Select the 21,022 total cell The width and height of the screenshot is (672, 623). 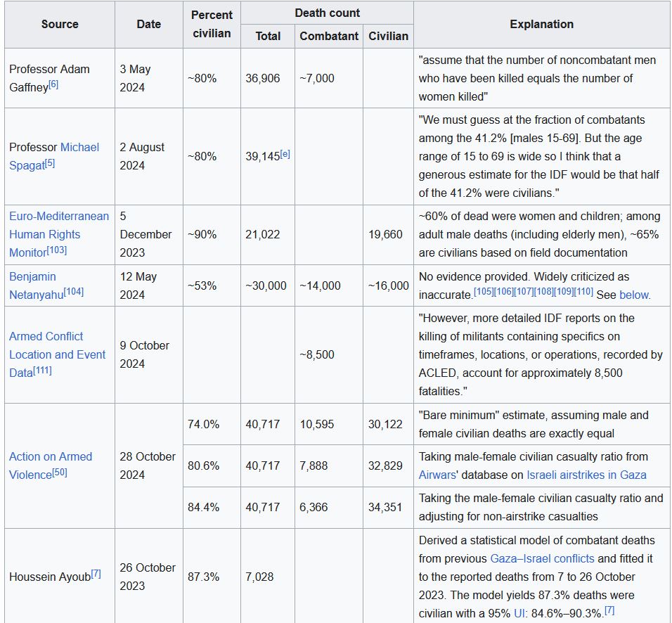click(268, 234)
